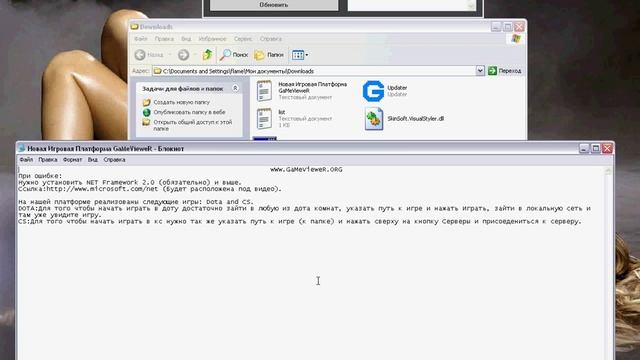Toggle Папки folders pane in Explorer

269,55
